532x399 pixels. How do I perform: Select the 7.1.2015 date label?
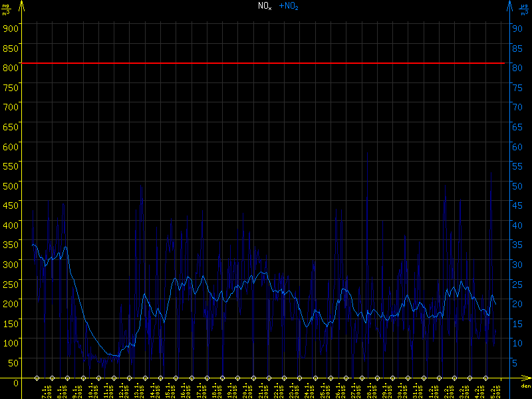(45, 390)
